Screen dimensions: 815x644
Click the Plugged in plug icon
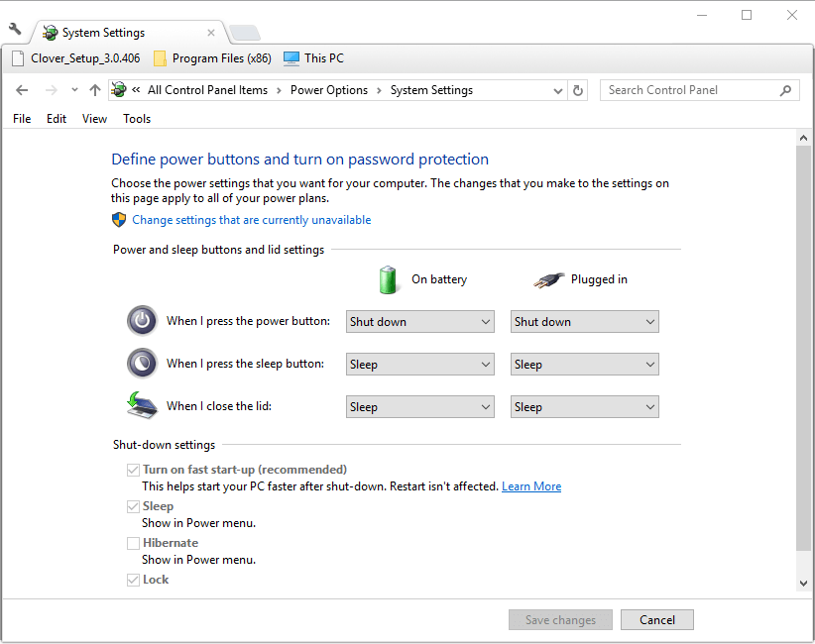(x=549, y=280)
